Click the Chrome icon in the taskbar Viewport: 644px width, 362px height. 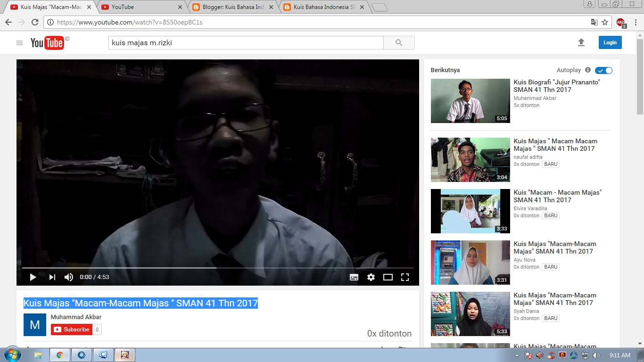tap(60, 355)
